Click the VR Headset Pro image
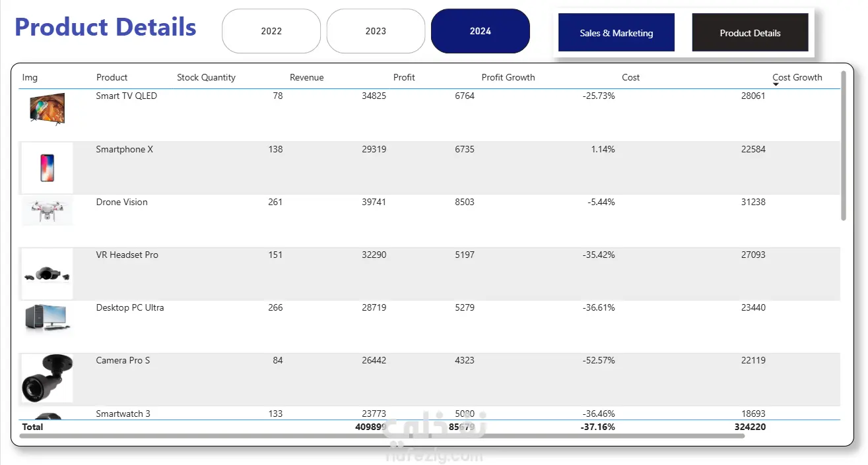Viewport: 868px width, 465px height. (47, 274)
